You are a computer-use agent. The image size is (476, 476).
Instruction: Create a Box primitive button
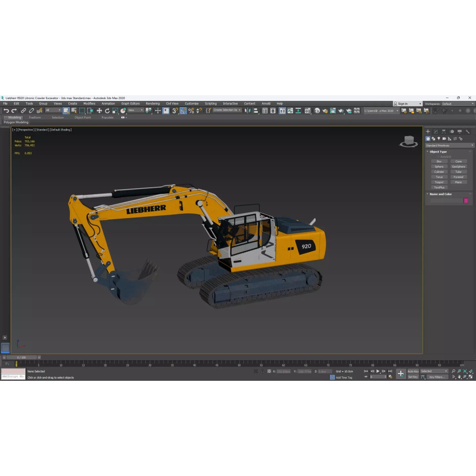(x=439, y=161)
